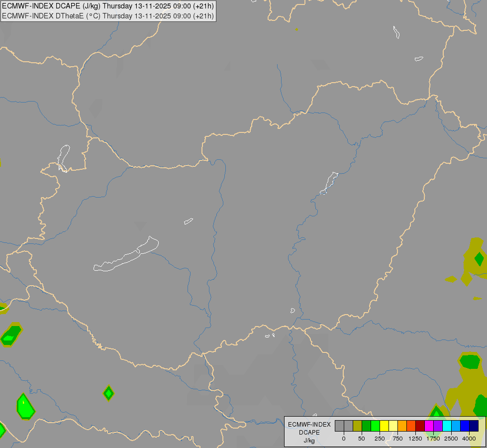Click the legend value 0

tap(344, 439)
